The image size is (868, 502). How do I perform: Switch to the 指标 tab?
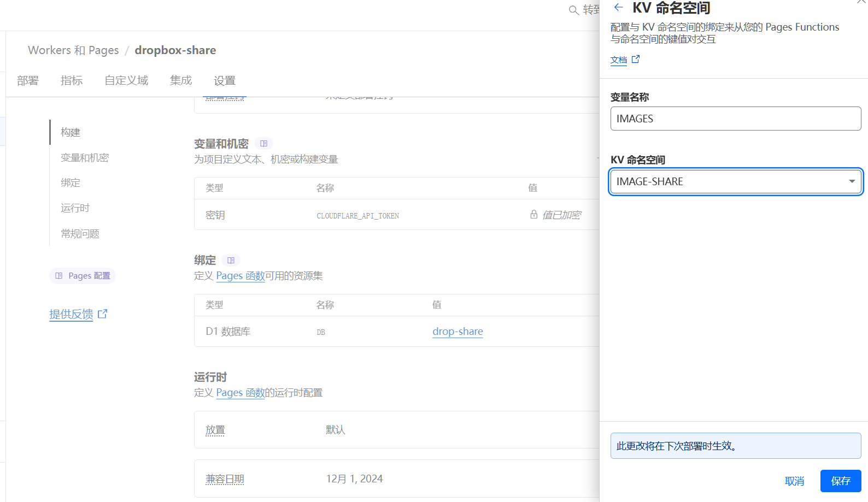pyautogui.click(x=72, y=81)
